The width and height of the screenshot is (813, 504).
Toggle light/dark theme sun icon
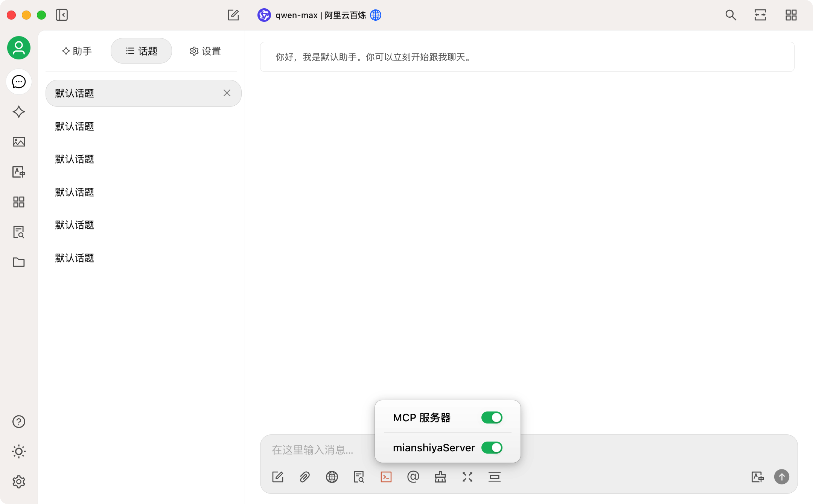(19, 451)
